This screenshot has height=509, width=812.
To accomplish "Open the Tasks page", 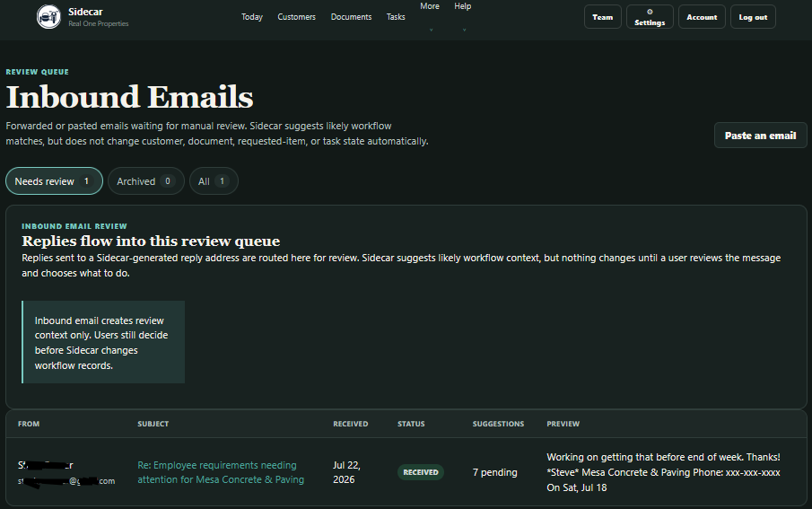I will [x=396, y=17].
